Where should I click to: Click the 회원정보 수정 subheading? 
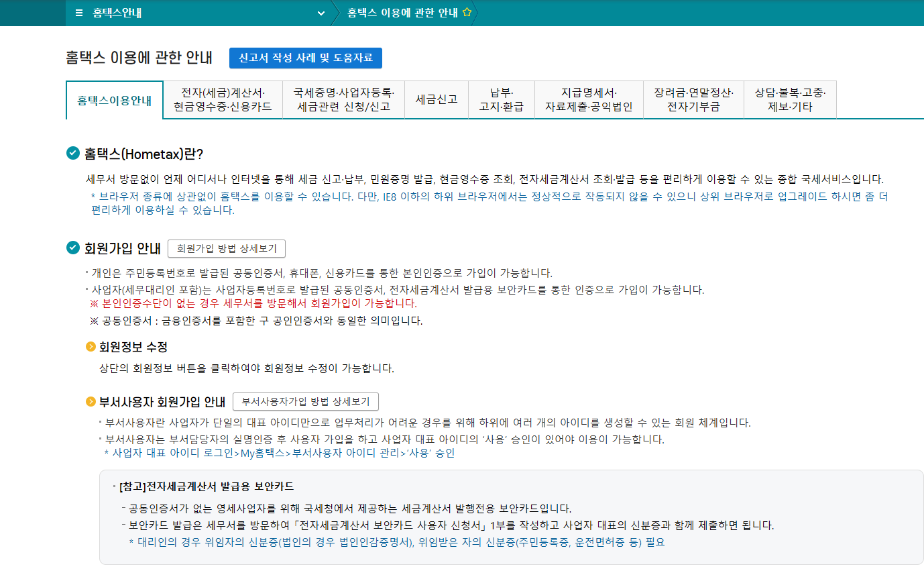coord(133,347)
